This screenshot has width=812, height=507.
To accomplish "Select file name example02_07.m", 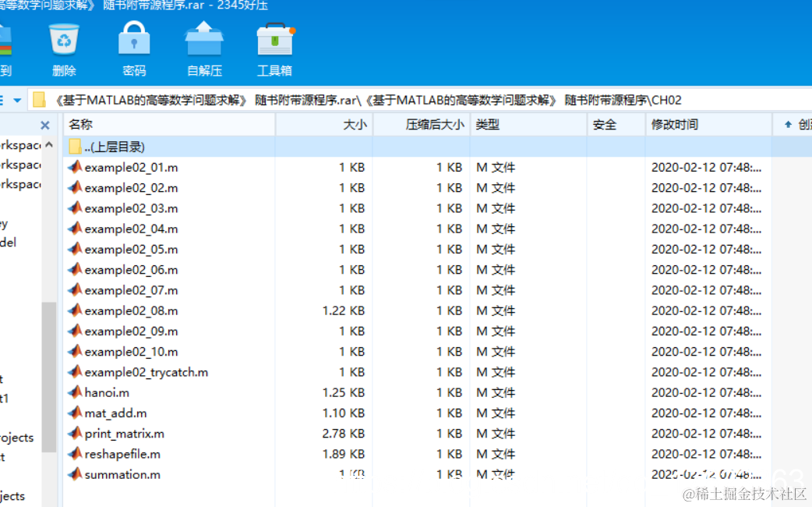I will 131,290.
